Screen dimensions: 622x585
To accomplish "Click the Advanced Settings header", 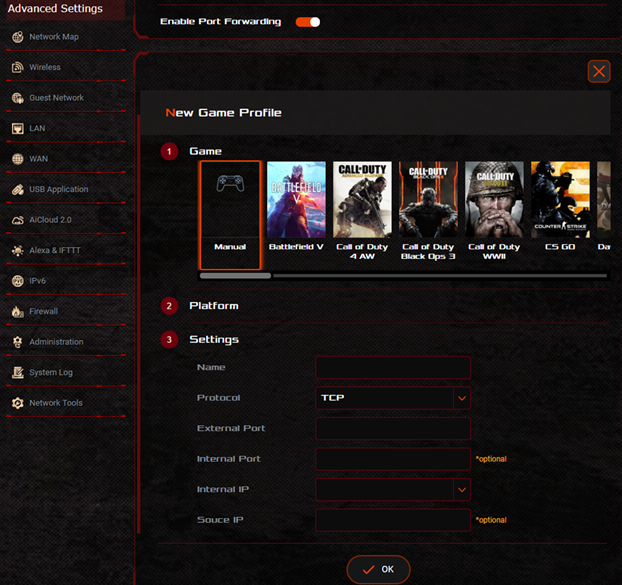I will coord(55,8).
